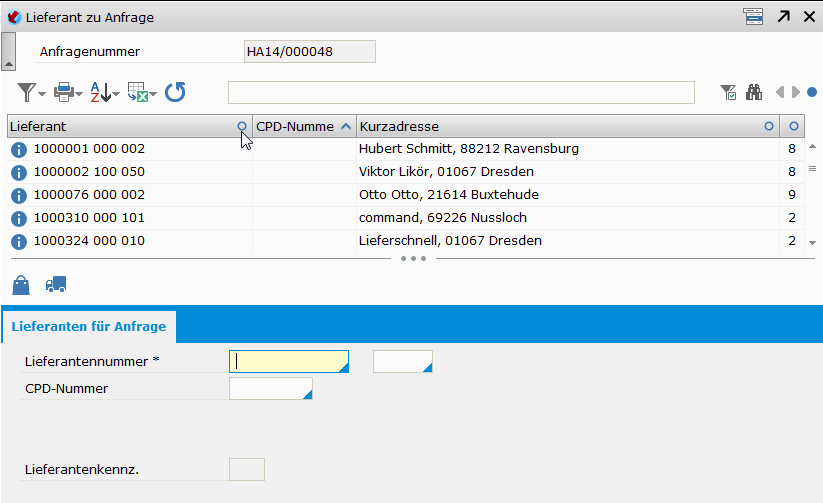Click the Lieferantenkennz. field
Screen dimensions: 823x503
point(247,469)
